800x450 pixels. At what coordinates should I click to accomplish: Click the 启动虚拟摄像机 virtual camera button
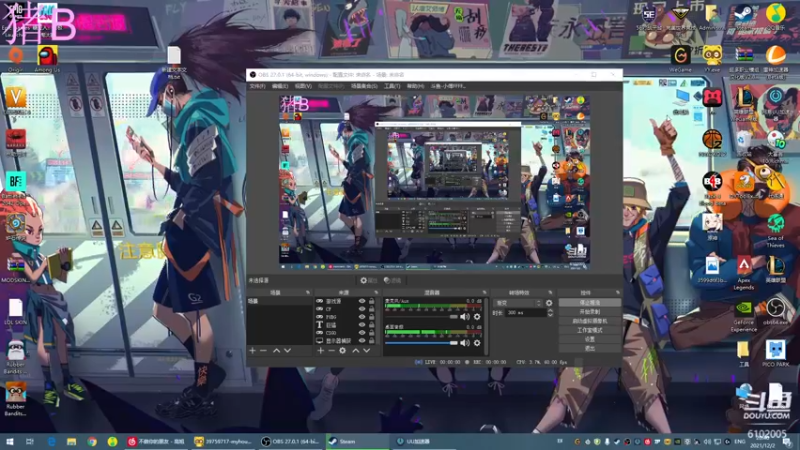(590, 321)
